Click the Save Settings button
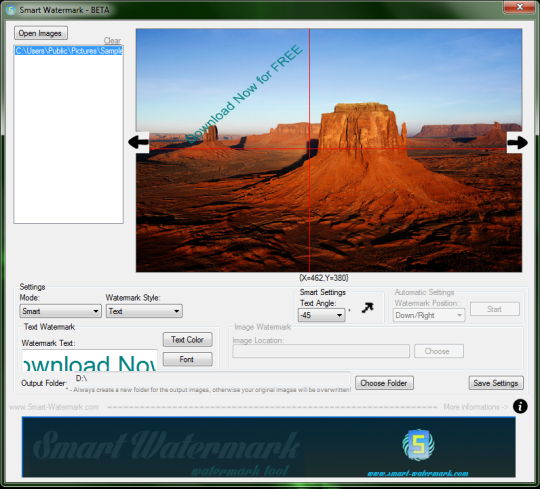The width and height of the screenshot is (540, 489). pyautogui.click(x=496, y=383)
